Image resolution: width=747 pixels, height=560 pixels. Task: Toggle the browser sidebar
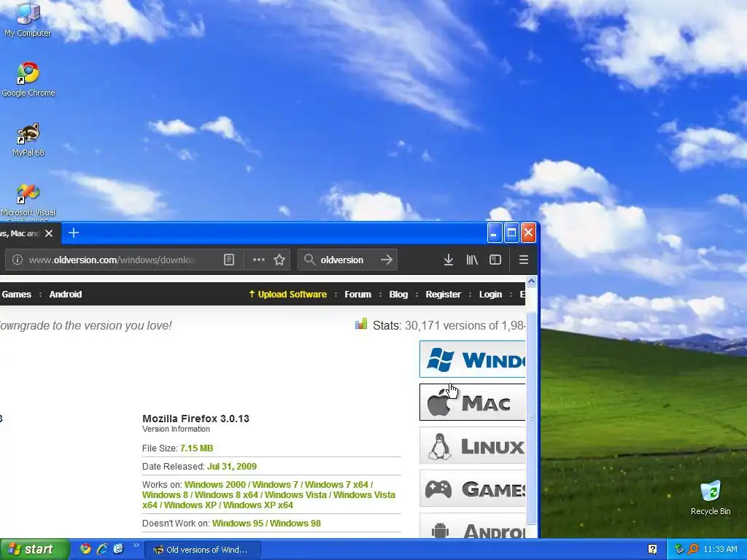(495, 260)
